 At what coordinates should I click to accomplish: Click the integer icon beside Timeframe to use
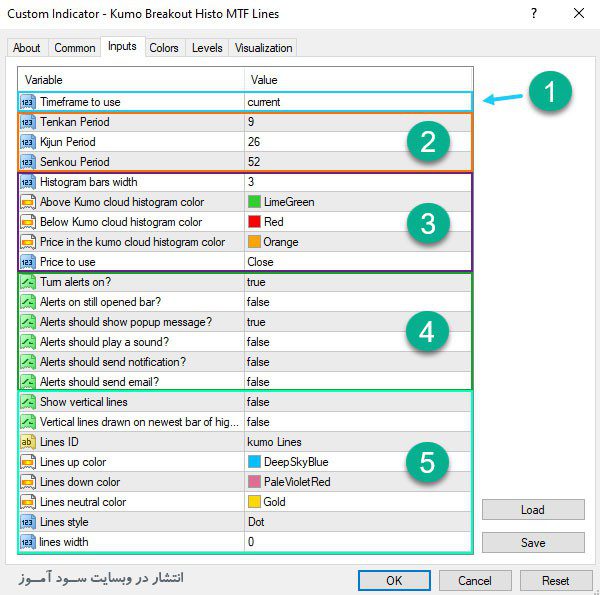28,102
